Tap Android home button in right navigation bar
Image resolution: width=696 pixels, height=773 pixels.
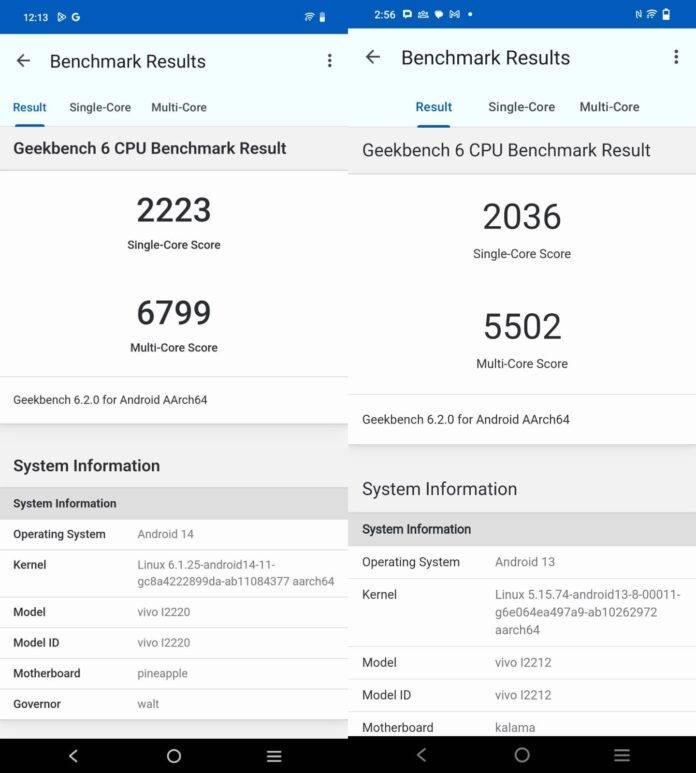coord(522,754)
